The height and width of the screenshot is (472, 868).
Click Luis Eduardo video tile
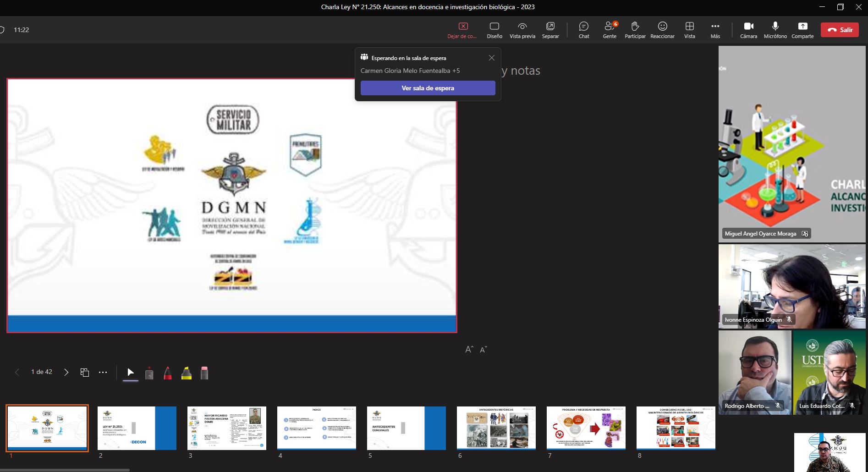click(x=830, y=373)
